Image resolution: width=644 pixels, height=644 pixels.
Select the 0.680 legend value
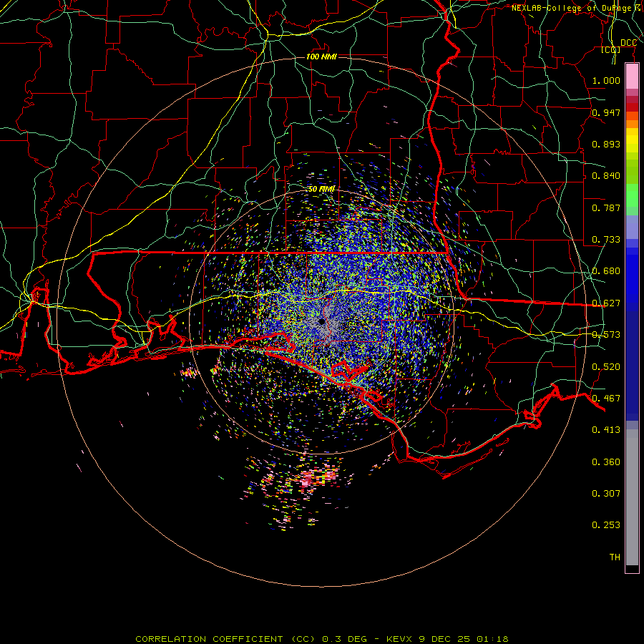[606, 271]
